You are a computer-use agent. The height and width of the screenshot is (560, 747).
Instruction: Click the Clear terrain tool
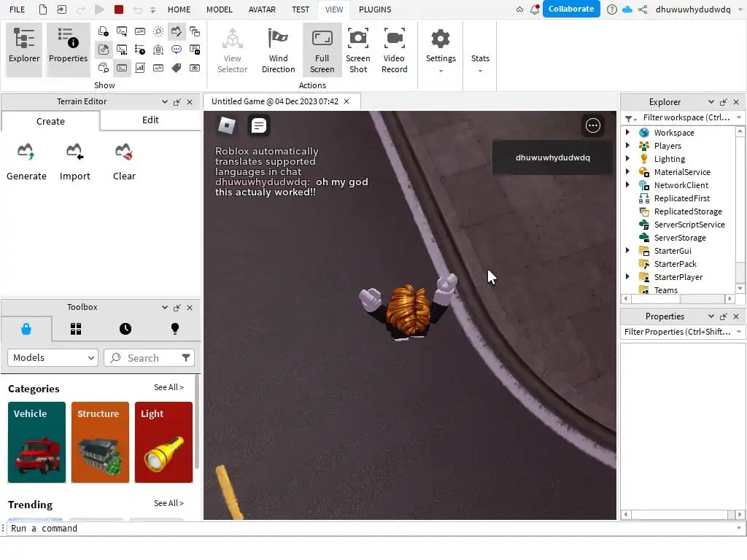pyautogui.click(x=124, y=162)
